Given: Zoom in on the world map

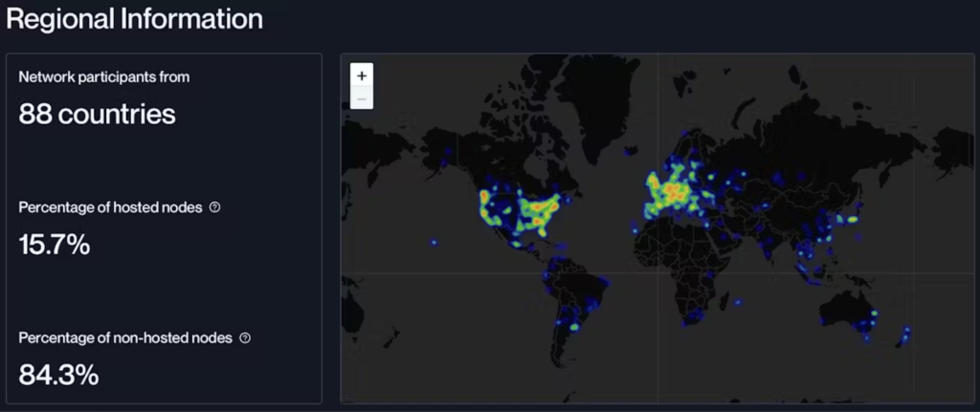Looking at the screenshot, I should point(362,76).
